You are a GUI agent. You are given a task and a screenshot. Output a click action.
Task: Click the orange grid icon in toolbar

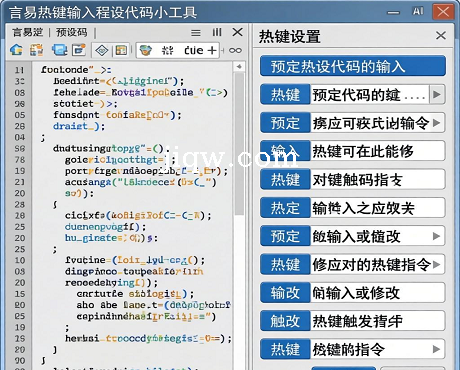(36, 50)
